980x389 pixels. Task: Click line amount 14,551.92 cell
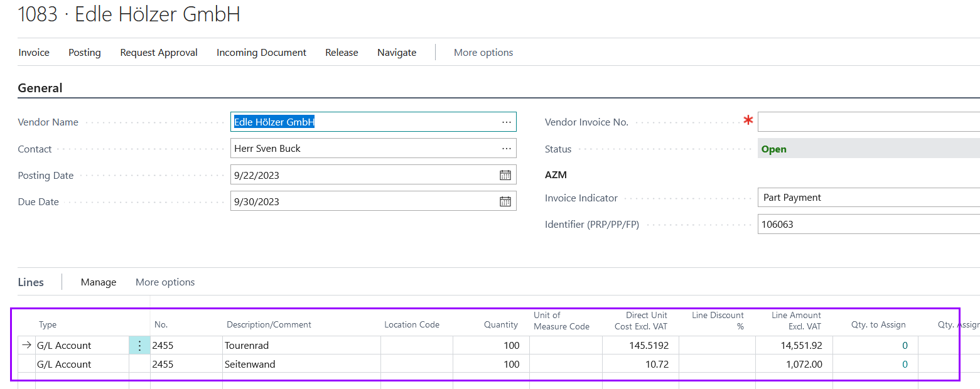click(x=794, y=346)
